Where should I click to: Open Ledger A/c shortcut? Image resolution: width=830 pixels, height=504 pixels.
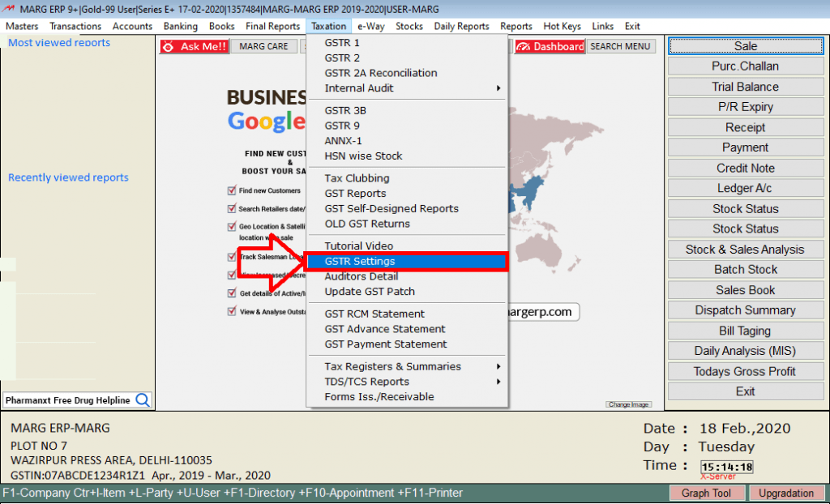coord(746,189)
